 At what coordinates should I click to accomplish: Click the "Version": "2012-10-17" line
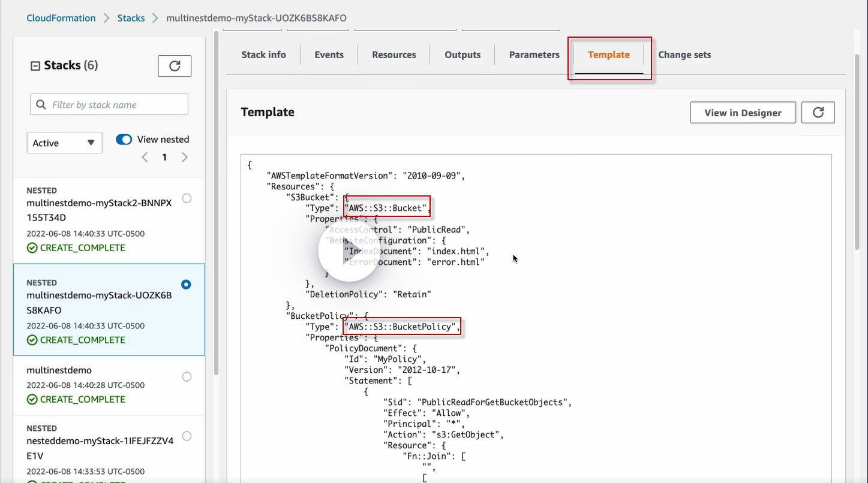(402, 370)
